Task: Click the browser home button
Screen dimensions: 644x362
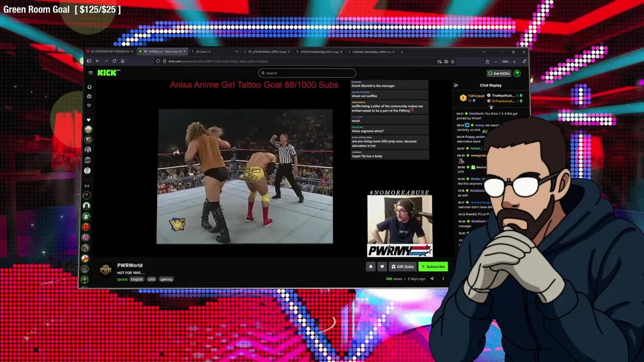Action: tap(122, 61)
